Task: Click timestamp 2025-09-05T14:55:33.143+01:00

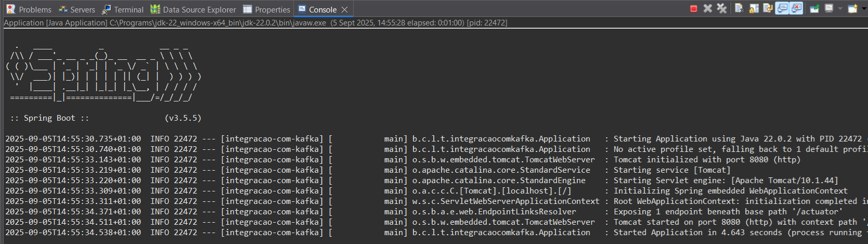Action: (73, 160)
